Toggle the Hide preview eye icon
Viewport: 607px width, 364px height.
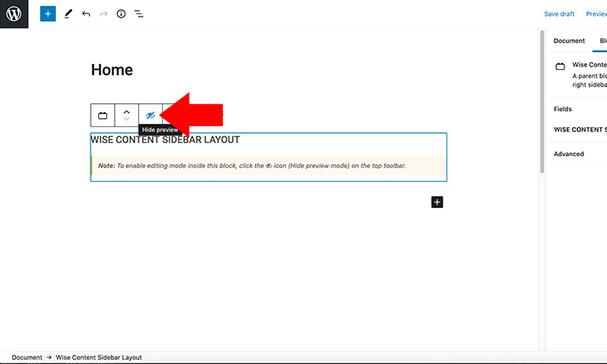coord(151,116)
